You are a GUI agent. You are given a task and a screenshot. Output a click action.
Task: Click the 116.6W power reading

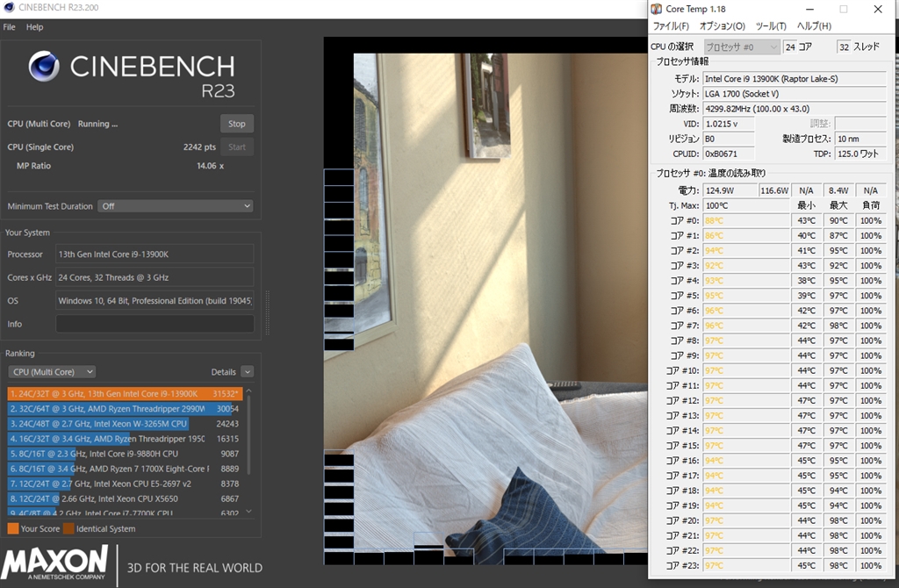(x=774, y=190)
